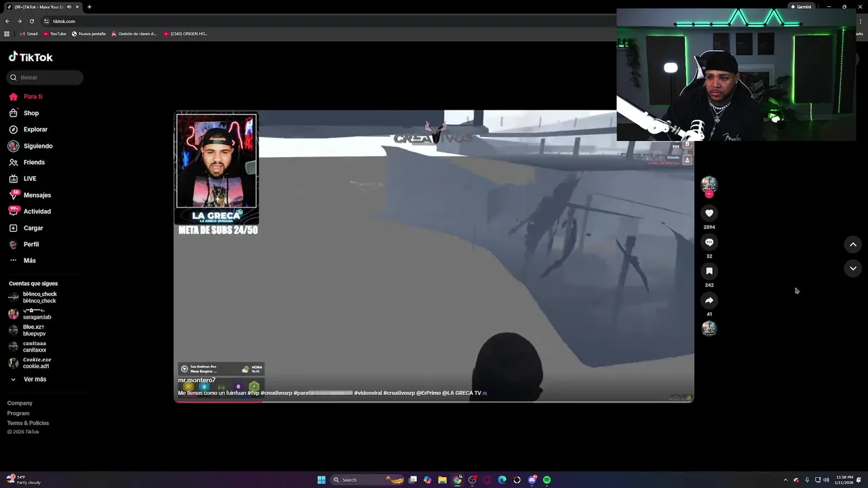Open File Explorer from taskbar
Viewport: 868px width, 488px height.
pyautogui.click(x=442, y=480)
